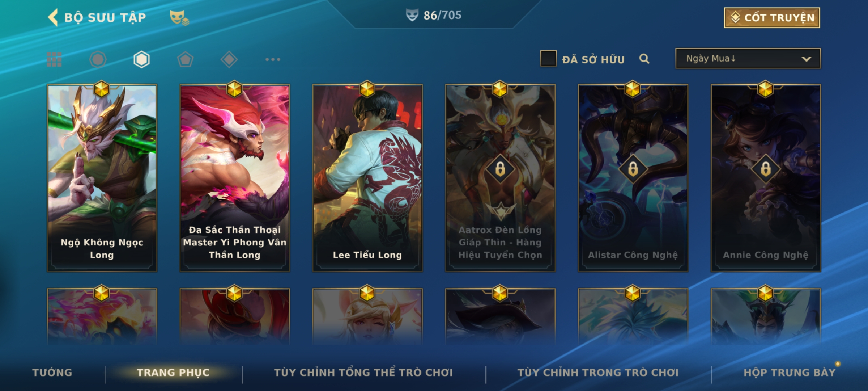The image size is (868, 391).
Task: Filter skins by the pentagon rarity icon
Action: (185, 59)
